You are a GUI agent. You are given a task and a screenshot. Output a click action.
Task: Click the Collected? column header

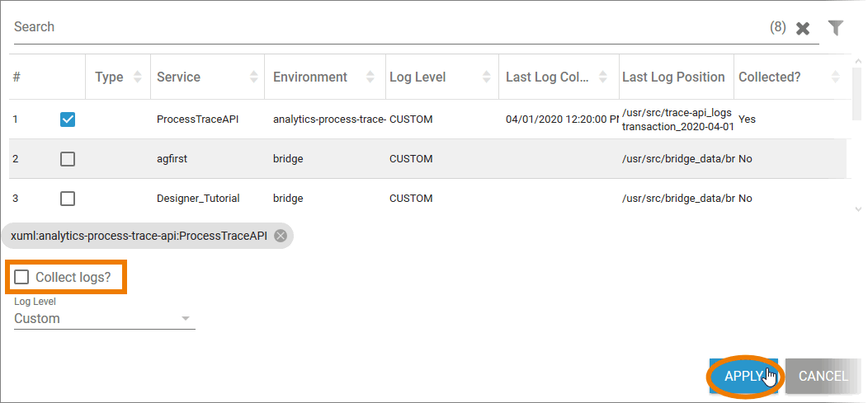pos(769,77)
